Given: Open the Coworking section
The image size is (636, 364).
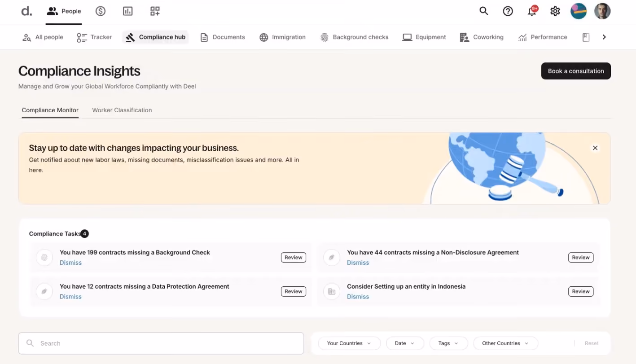Looking at the screenshot, I should (x=482, y=37).
